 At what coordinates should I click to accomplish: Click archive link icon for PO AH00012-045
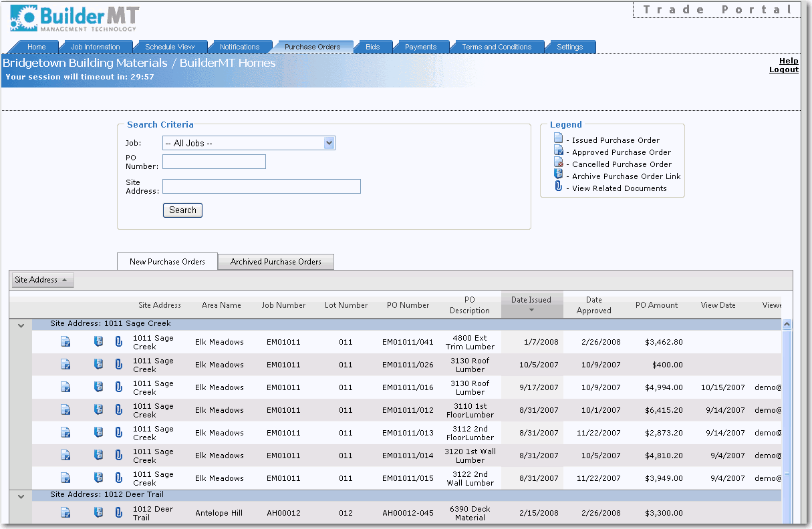point(99,513)
